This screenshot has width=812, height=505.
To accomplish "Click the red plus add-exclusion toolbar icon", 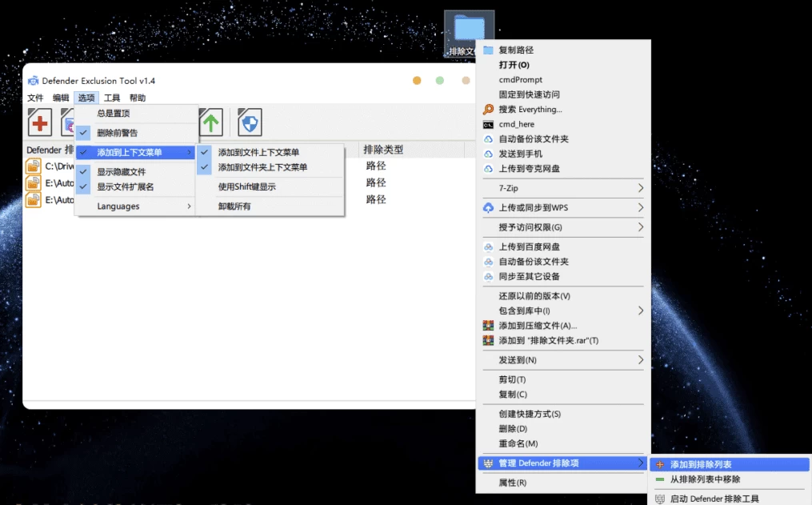I will [40, 122].
